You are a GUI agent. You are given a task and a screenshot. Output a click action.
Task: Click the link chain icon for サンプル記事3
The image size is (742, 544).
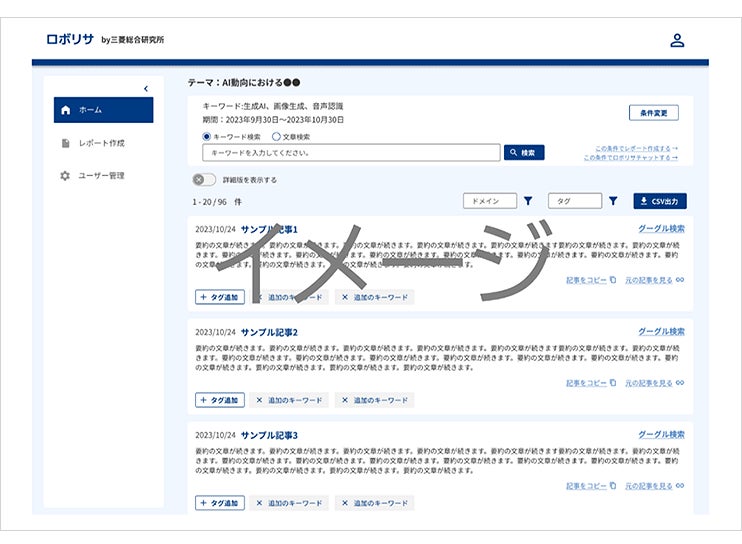click(680, 485)
